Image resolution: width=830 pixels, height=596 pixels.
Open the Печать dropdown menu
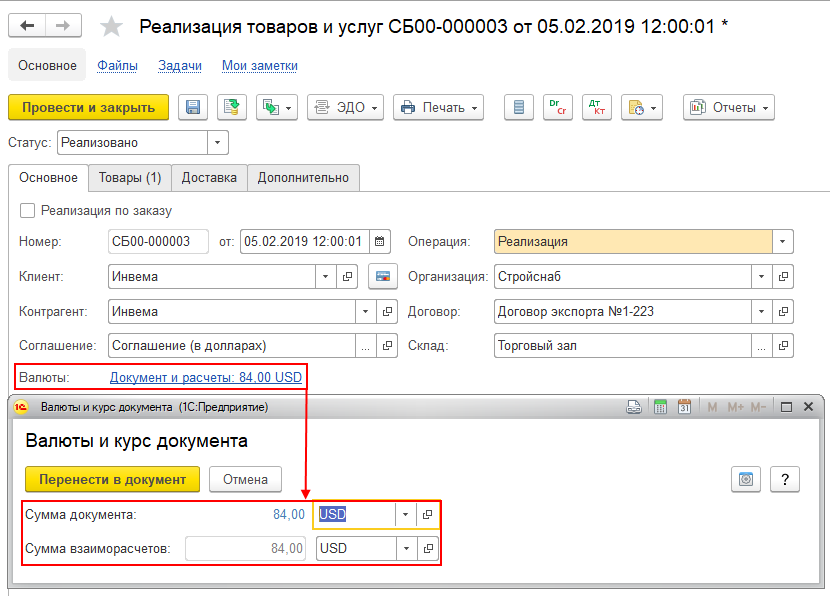click(438, 107)
